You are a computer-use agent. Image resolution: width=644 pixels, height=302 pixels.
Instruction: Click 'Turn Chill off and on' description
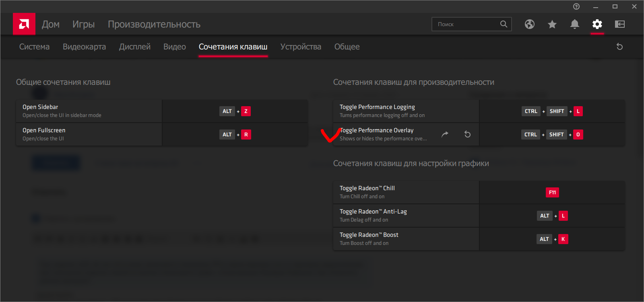point(362,197)
